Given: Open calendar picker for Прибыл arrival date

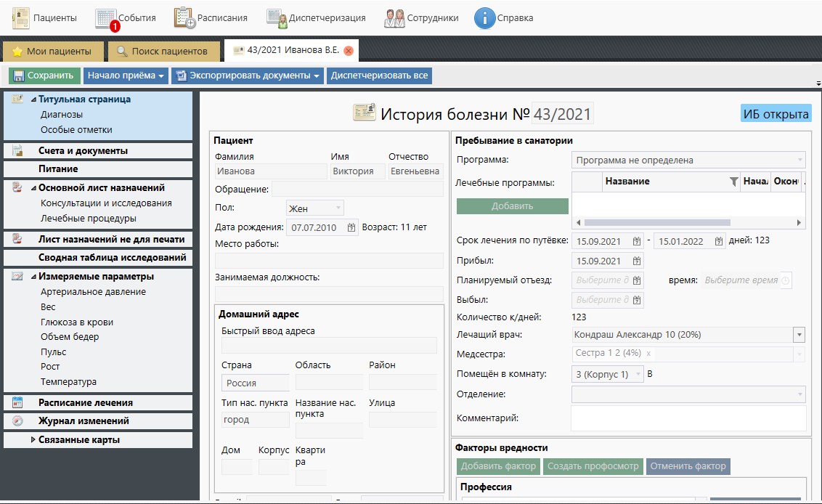Looking at the screenshot, I should click(x=636, y=261).
